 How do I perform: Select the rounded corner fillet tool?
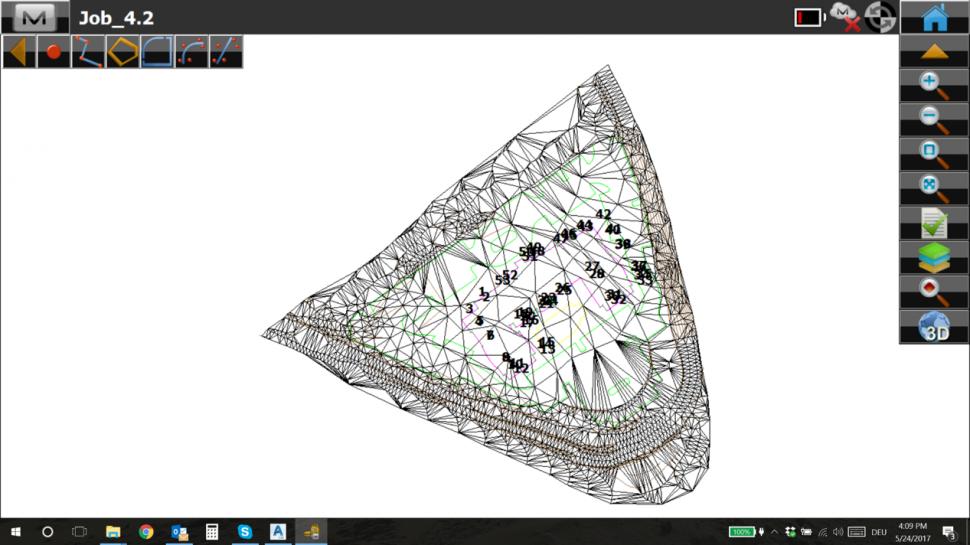[x=157, y=52]
